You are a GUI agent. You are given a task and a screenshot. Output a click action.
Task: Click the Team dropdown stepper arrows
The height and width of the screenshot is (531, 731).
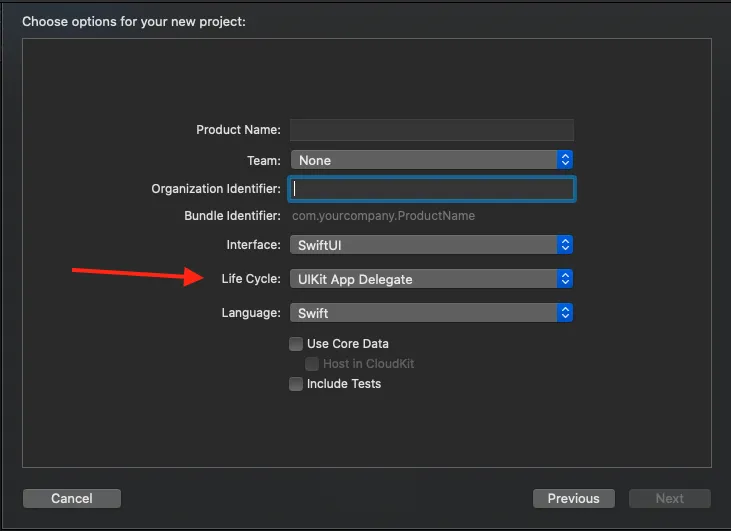pos(565,160)
